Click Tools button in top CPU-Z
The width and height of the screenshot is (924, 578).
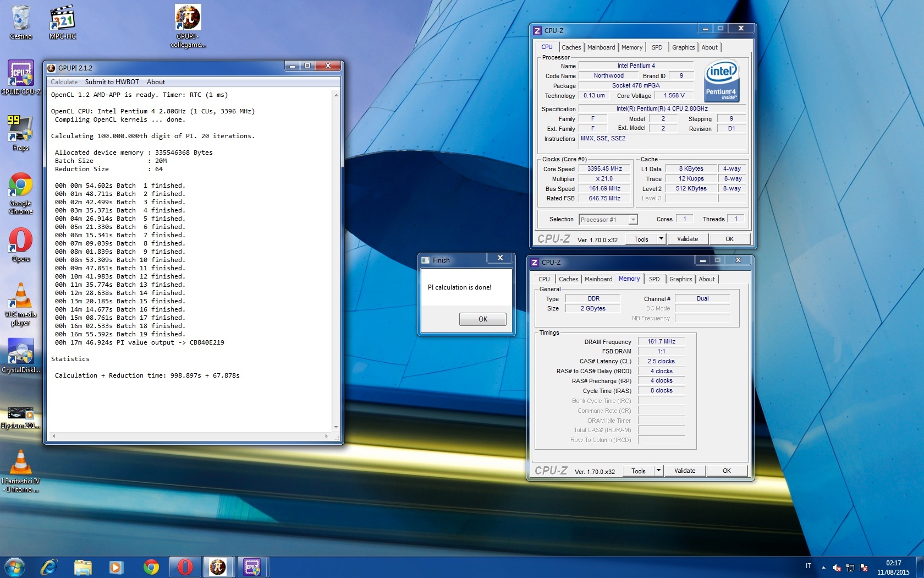(641, 239)
